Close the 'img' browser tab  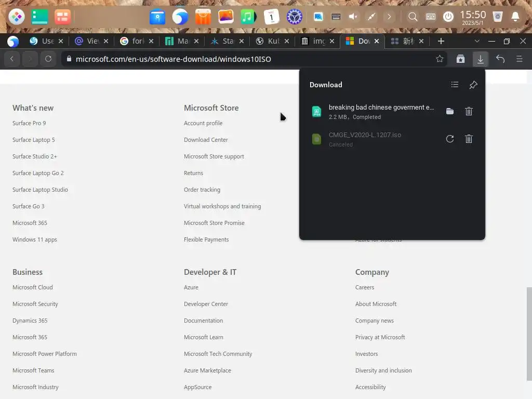[332, 41]
